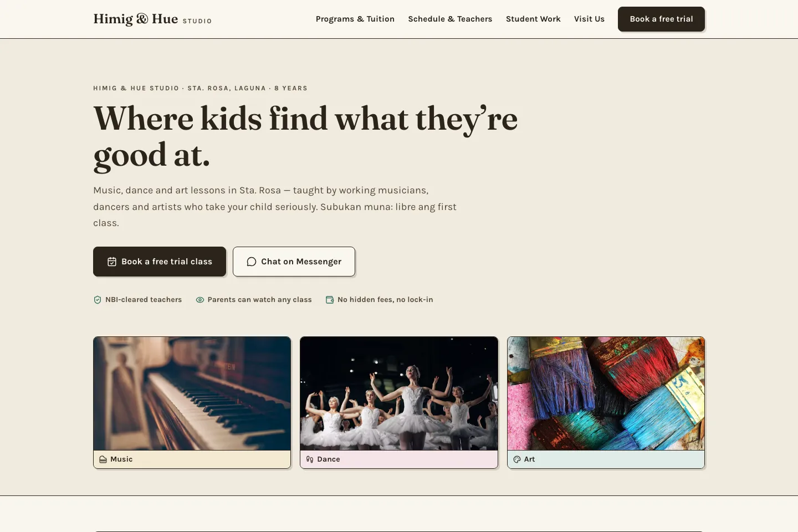The width and height of the screenshot is (798, 532).
Task: Open the paint brushes Art photo
Action: tap(606, 393)
